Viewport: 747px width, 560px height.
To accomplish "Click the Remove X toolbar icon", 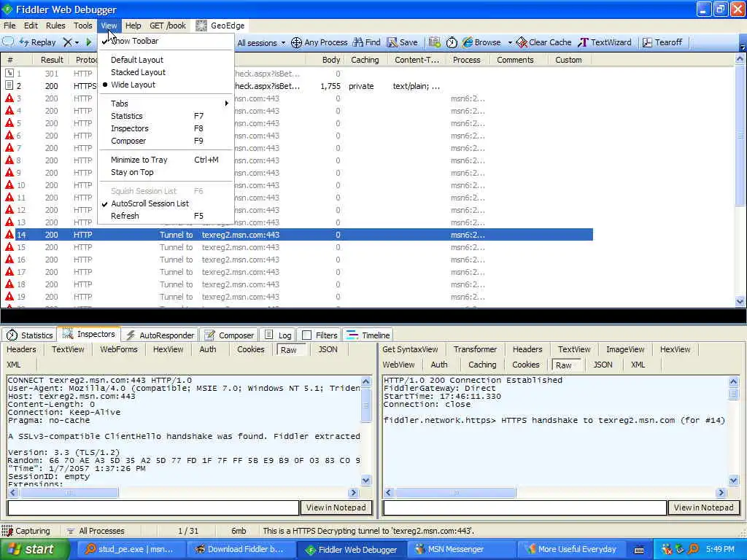I will pos(68,42).
